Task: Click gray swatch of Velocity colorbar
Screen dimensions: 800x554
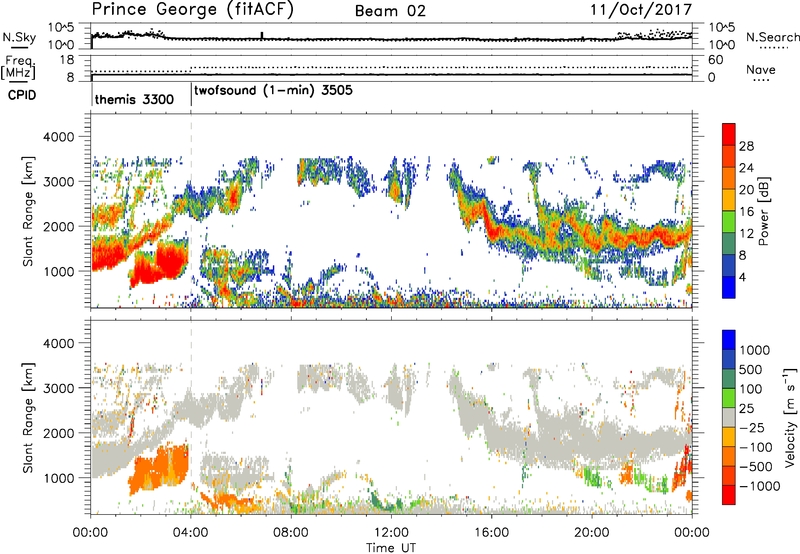Action: [729, 418]
